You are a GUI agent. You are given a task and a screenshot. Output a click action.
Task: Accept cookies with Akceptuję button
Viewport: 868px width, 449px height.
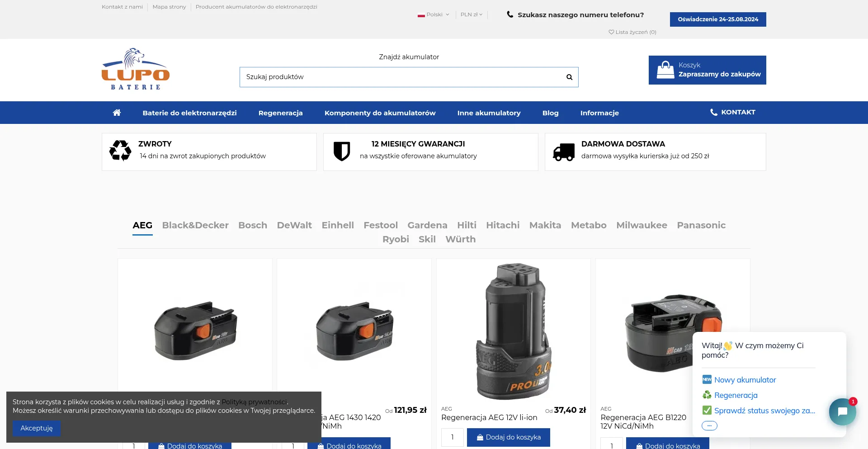[37, 428]
